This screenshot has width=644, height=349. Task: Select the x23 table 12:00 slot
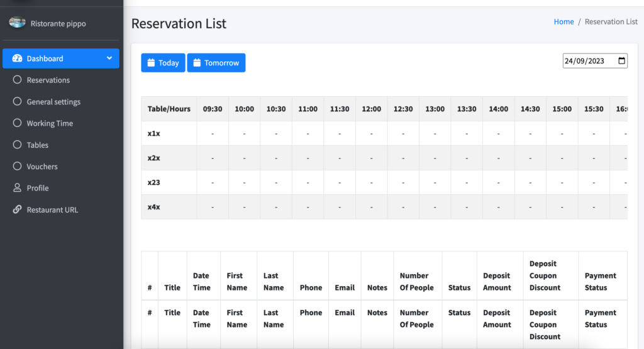tap(371, 182)
